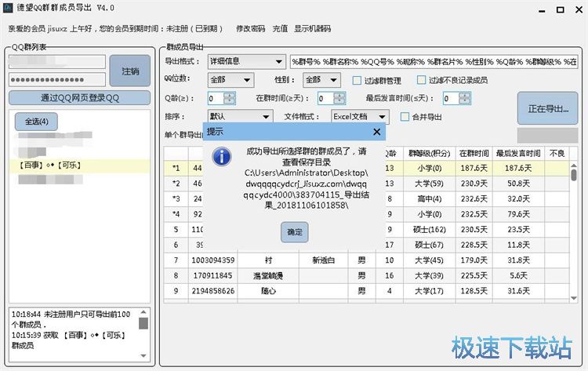Click the 全选(4) button
This screenshot has width=588, height=371.
click(36, 122)
